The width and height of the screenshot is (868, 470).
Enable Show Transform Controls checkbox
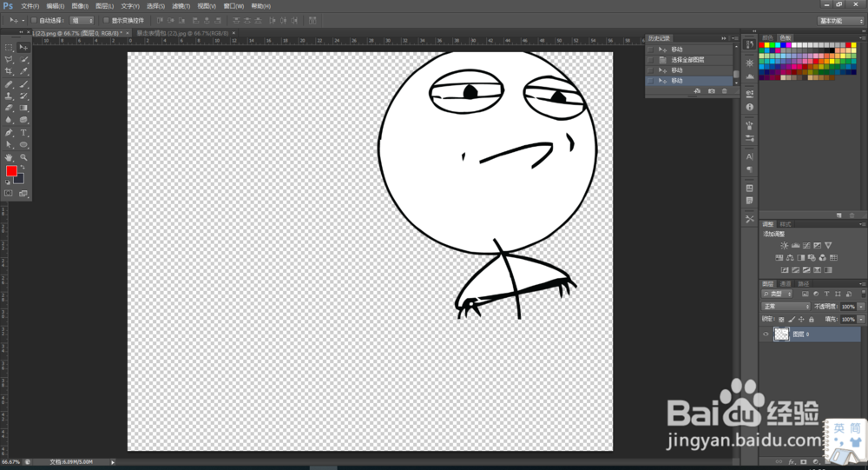(x=106, y=21)
